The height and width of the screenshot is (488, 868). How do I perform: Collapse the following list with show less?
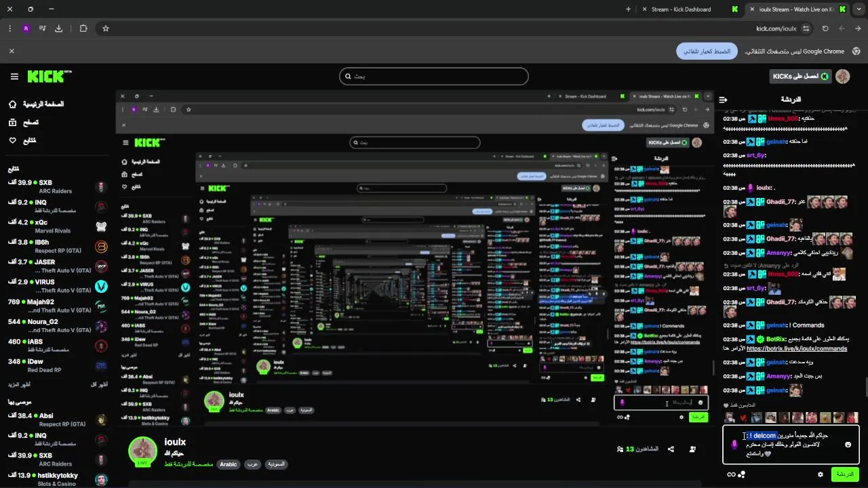pyautogui.click(x=99, y=384)
